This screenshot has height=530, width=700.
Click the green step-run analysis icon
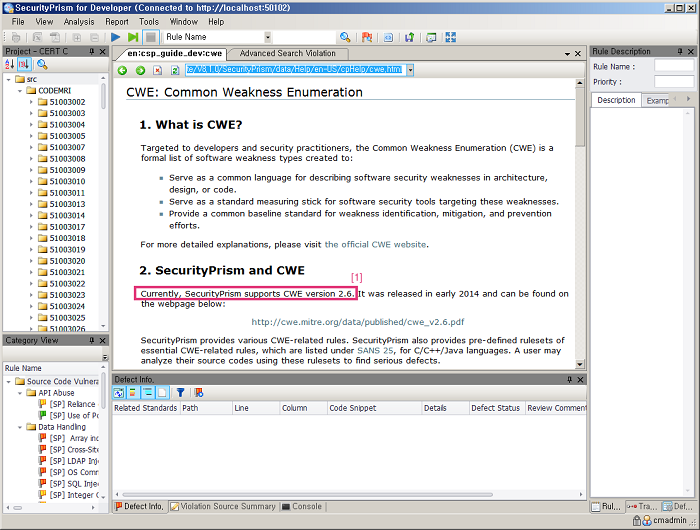[133, 37]
